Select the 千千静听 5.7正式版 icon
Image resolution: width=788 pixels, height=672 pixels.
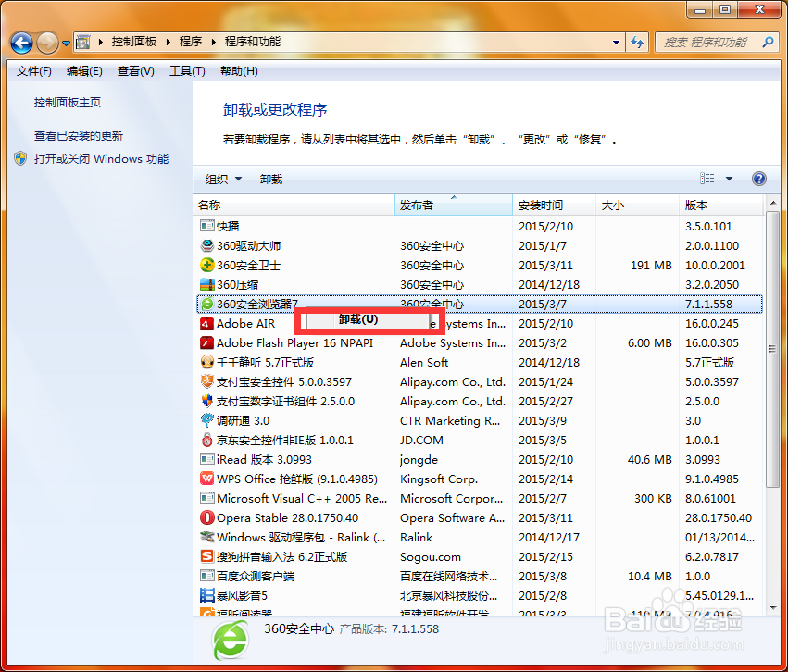tap(206, 362)
